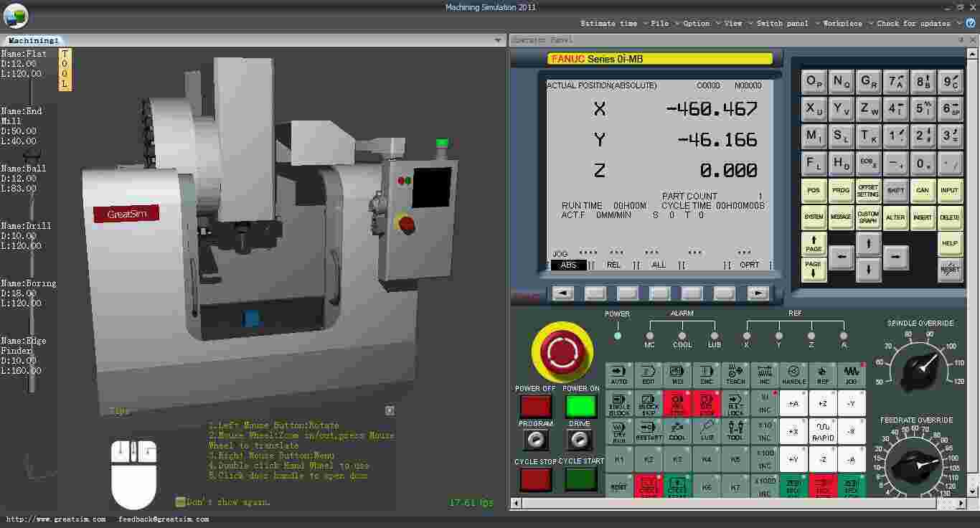Click the TOOL key on machine panel
This screenshot has width=980, height=528.
[735, 431]
